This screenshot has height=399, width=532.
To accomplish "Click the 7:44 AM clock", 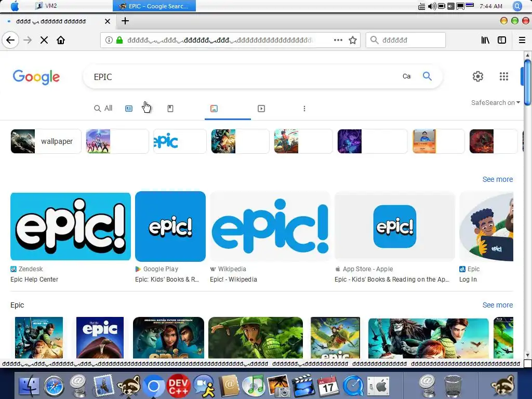I will 491,6.
